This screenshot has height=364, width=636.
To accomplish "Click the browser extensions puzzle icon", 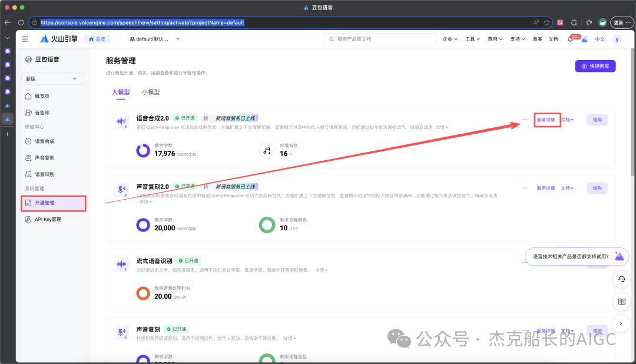I will [574, 23].
